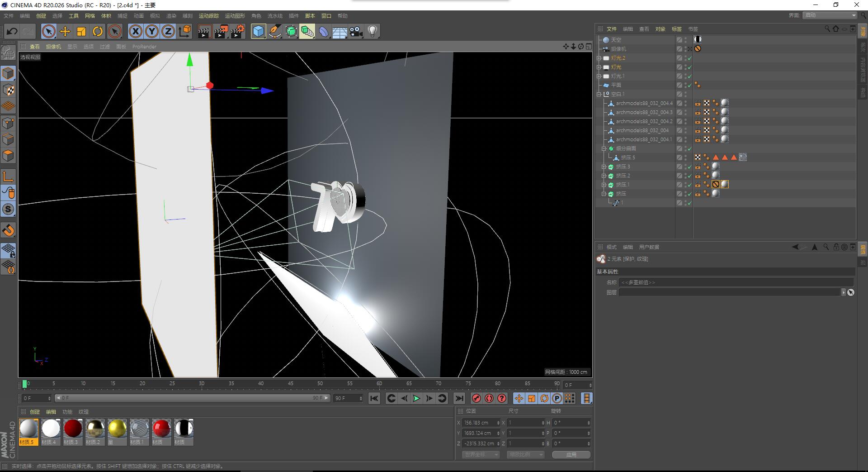Select the Scale tool icon
Image resolution: width=868 pixels, height=472 pixels.
[81, 31]
